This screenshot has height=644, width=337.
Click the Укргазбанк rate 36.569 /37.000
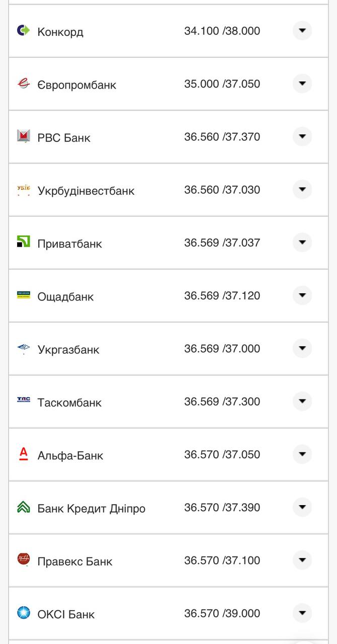[220, 347]
